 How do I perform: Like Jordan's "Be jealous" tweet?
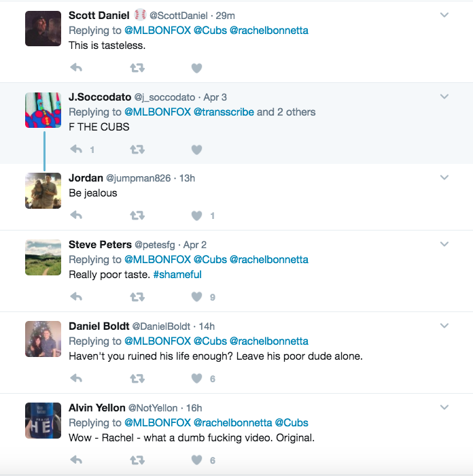[x=196, y=216]
